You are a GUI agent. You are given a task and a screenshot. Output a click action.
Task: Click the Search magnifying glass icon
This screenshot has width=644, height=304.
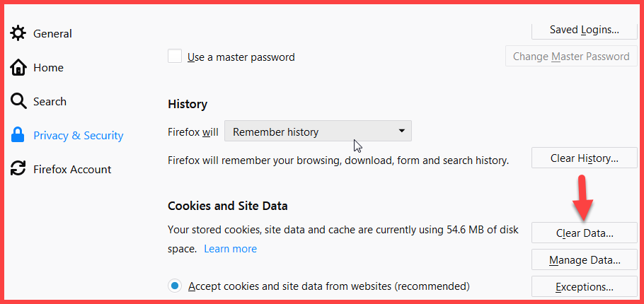18,101
